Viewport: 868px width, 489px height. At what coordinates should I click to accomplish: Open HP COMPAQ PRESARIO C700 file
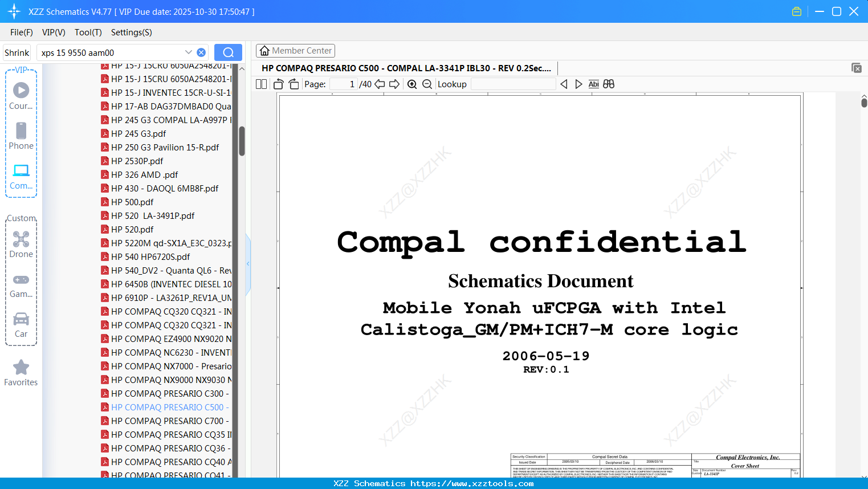166,421
